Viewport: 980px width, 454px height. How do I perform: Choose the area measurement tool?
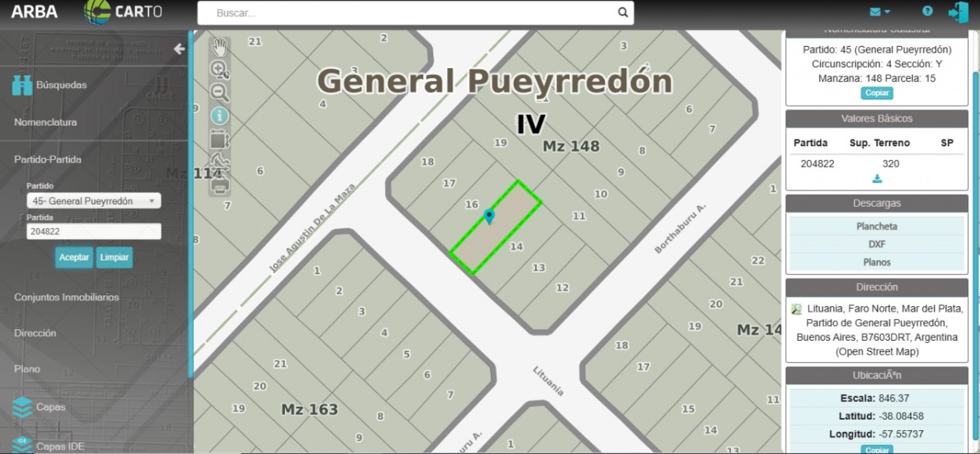coord(219,140)
